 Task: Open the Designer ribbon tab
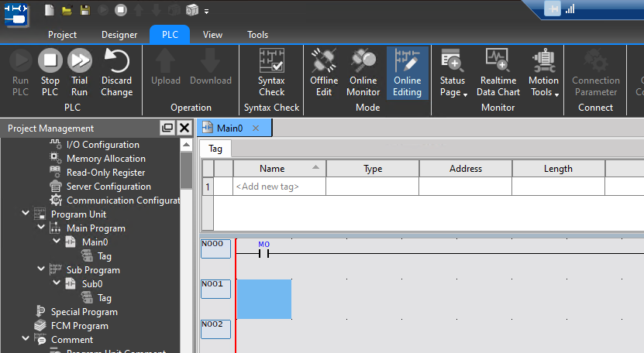tap(119, 35)
